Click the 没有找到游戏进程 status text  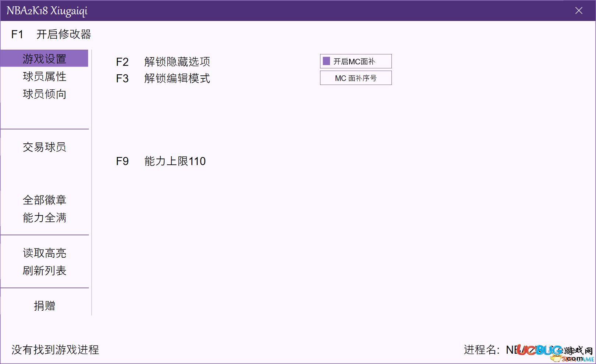[55, 350]
